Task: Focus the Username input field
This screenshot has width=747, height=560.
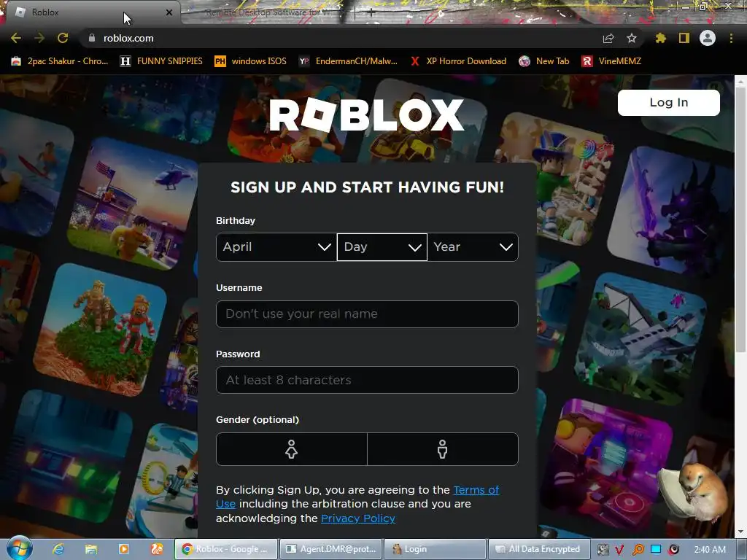Action: [x=367, y=314]
